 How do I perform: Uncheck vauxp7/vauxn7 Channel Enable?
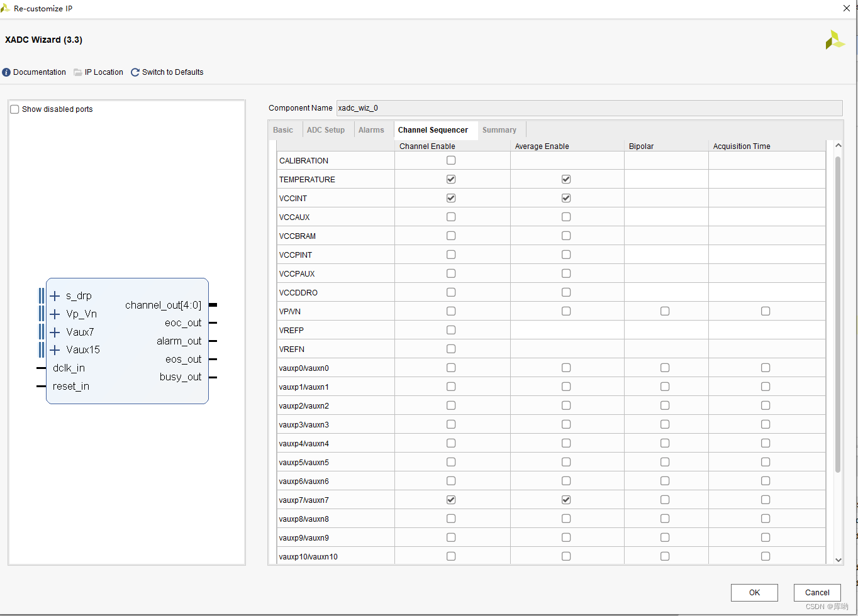tap(451, 500)
